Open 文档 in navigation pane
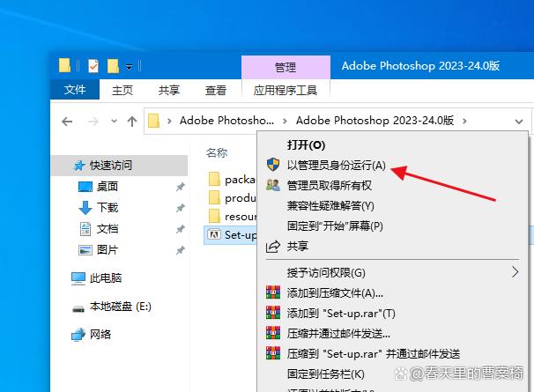The image size is (534, 392). click(108, 229)
